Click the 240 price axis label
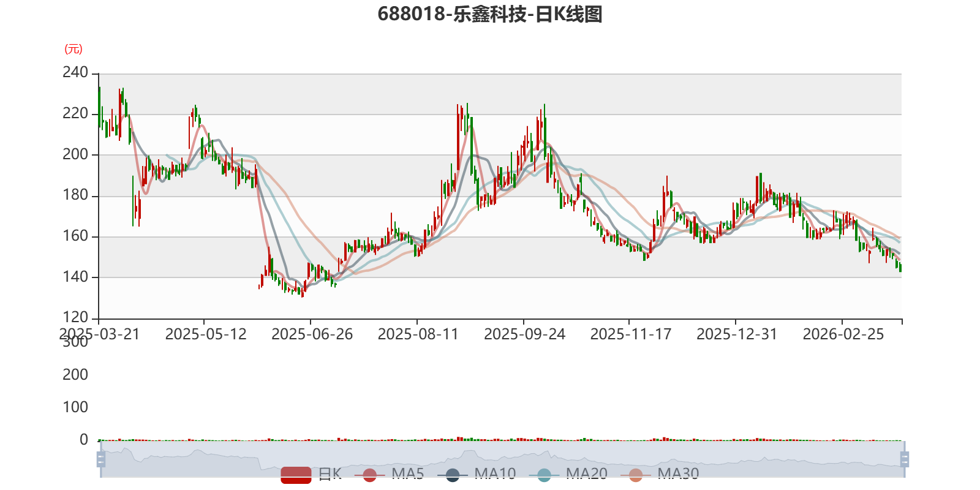The width and height of the screenshot is (980, 490). tap(75, 73)
